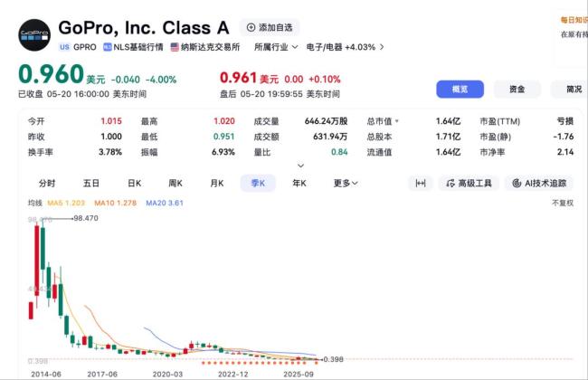Screen dimensions: 588x380
Task: Open 高级工具 advanced tools icon
Action: click(450, 184)
